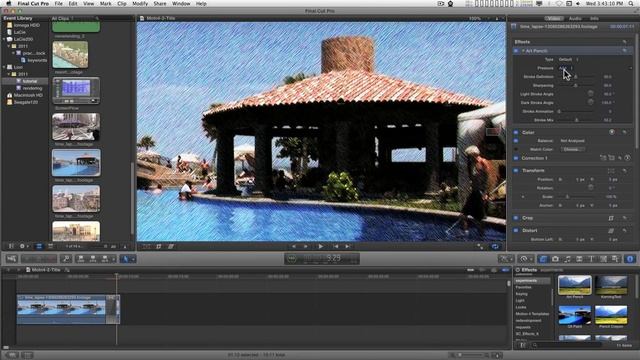The width and height of the screenshot is (640, 360).
Task: Play the viewer clip
Action: [x=321, y=246]
